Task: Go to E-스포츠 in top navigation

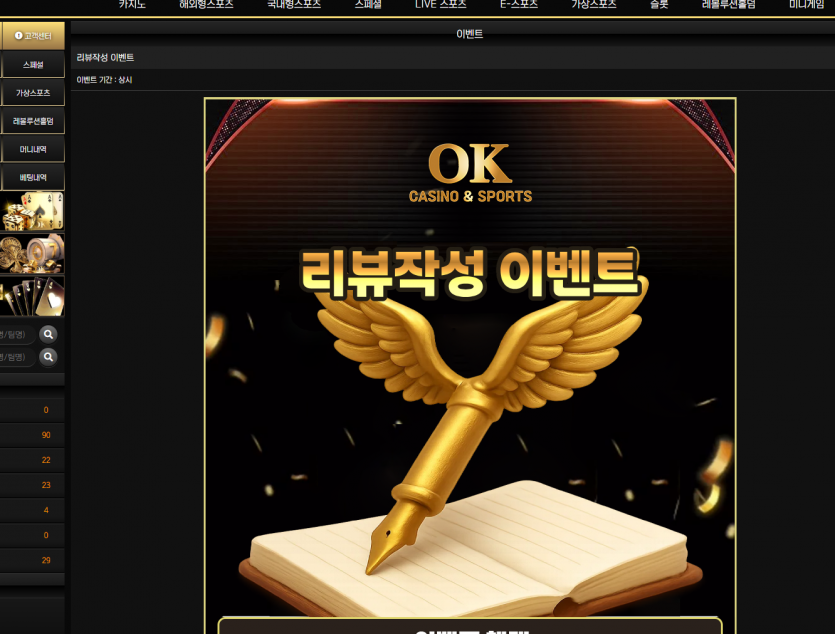Action: tap(519, 4)
